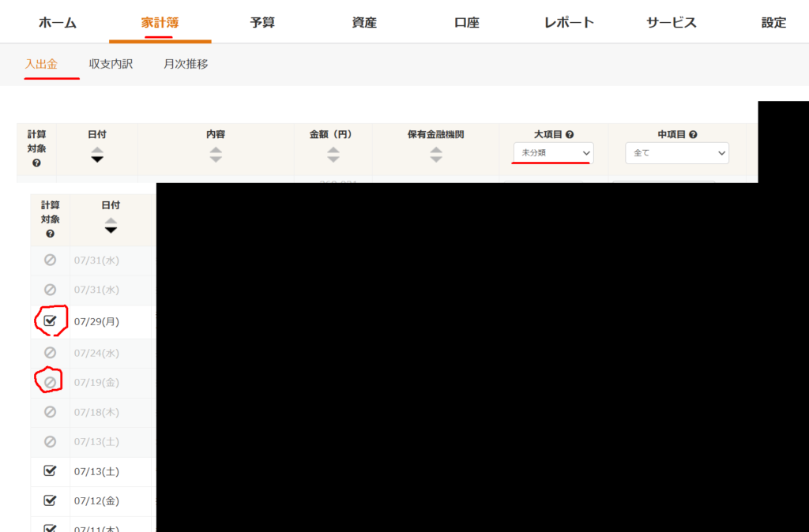809x532 pixels.
Task: Go to the 予算 menu
Action: [x=262, y=22]
